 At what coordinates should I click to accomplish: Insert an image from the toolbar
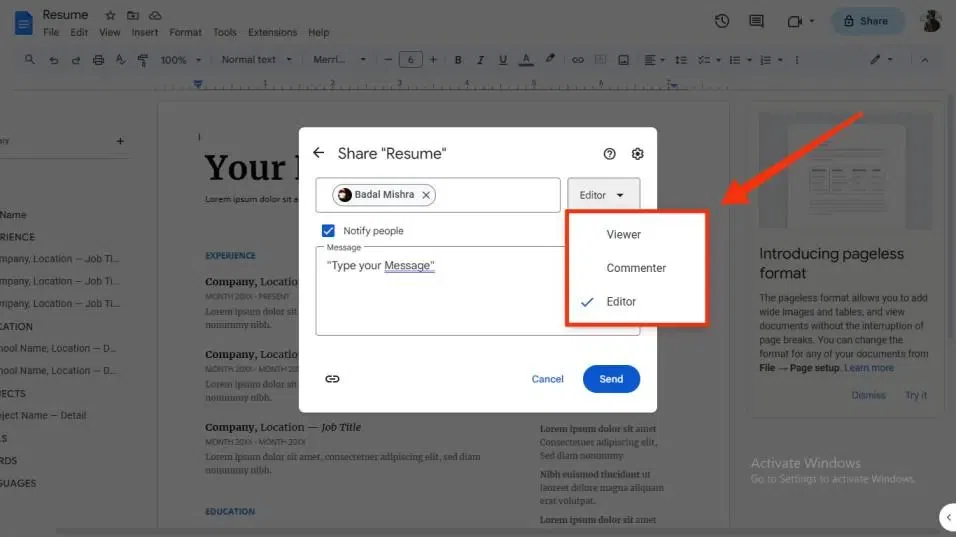coord(623,60)
